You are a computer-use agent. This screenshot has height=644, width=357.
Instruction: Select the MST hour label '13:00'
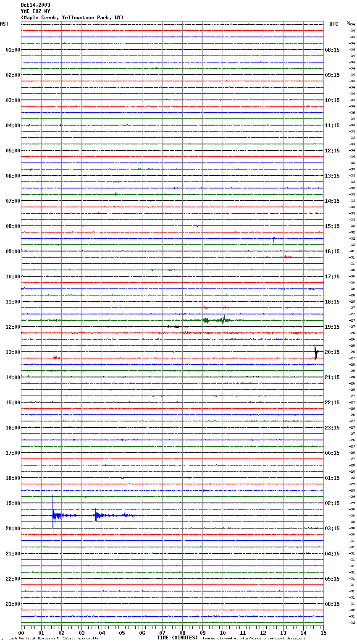click(13, 352)
